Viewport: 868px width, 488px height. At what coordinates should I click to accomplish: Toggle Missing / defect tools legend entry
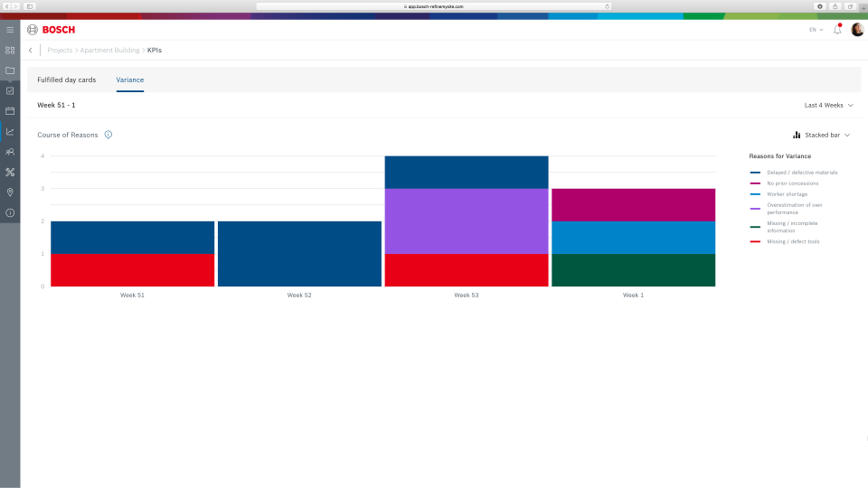pyautogui.click(x=785, y=242)
